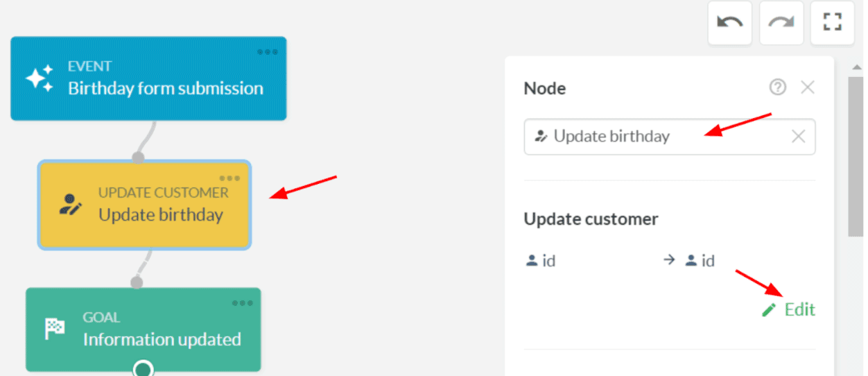Open Event node three-dot menu
Screen dimensions: 868x376
coord(268,52)
